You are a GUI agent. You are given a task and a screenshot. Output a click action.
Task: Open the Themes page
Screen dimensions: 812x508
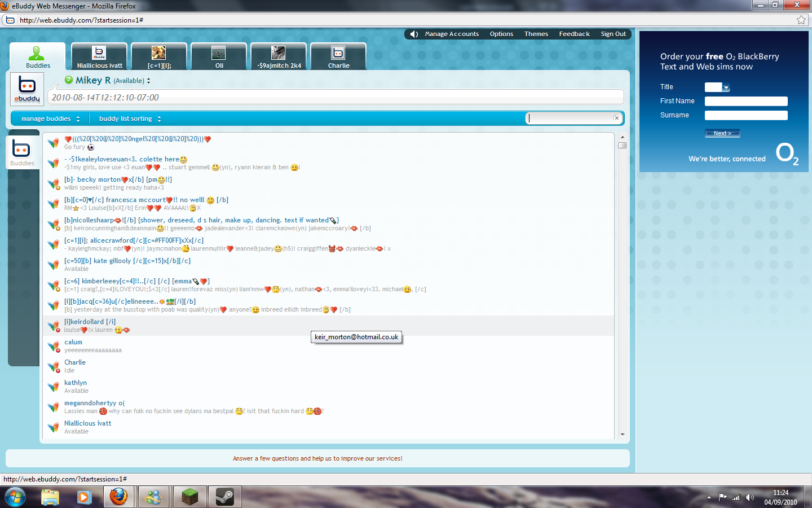tap(536, 34)
